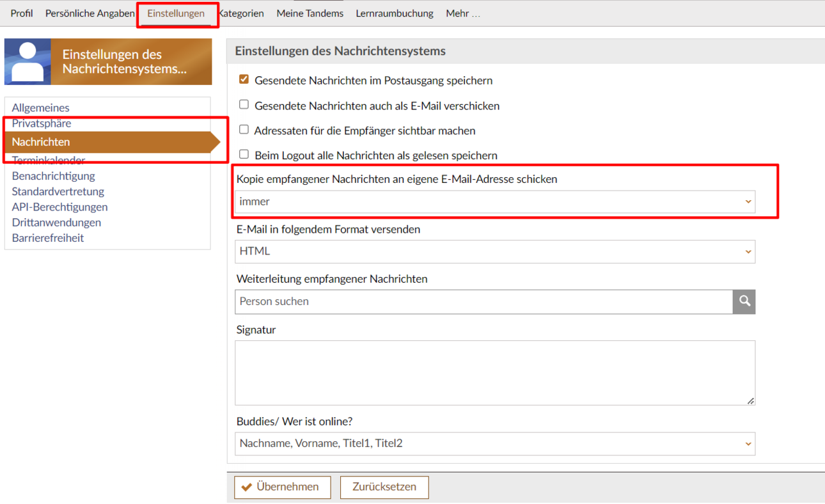Expand the Mehr … menu

[x=463, y=13]
